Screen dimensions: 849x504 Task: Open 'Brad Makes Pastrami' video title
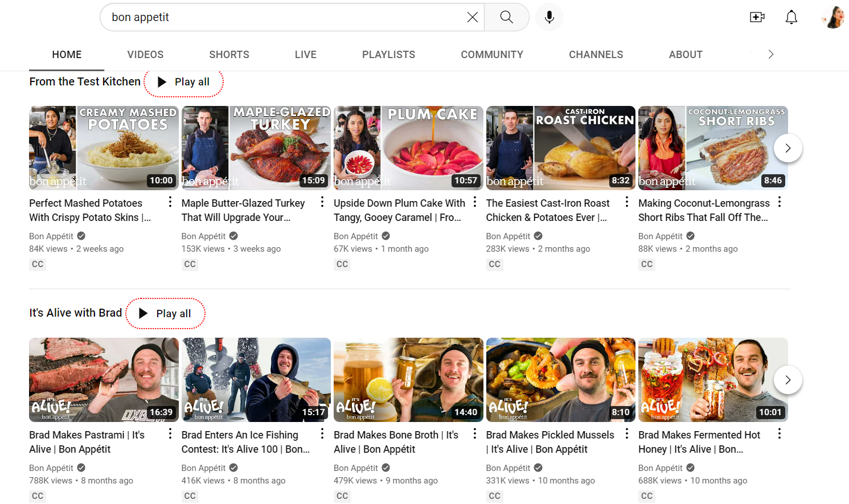tap(87, 442)
